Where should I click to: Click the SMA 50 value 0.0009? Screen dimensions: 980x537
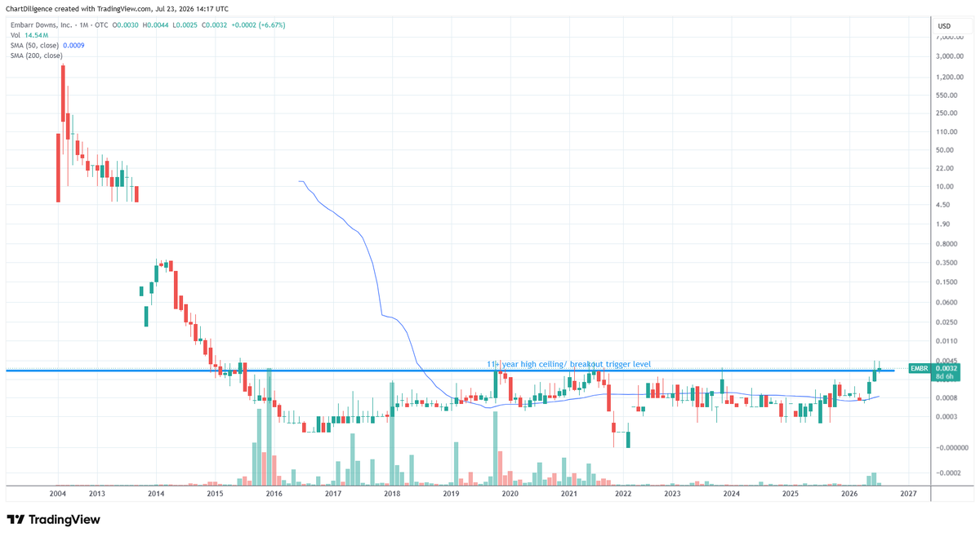73,46
